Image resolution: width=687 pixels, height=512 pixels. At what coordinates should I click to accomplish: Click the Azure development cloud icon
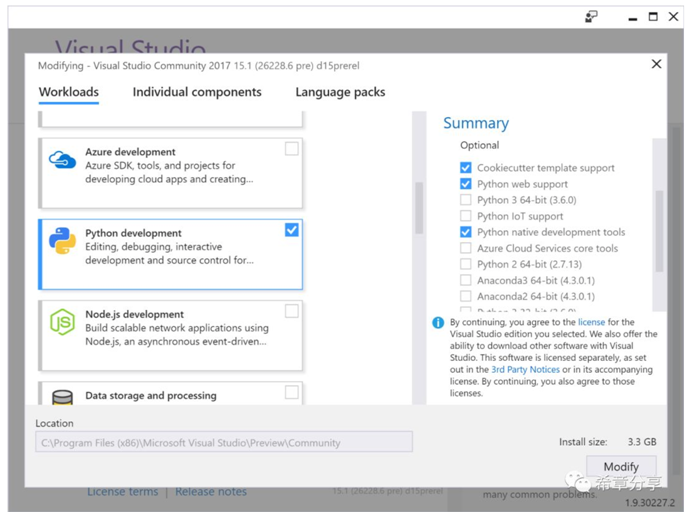coord(62,159)
